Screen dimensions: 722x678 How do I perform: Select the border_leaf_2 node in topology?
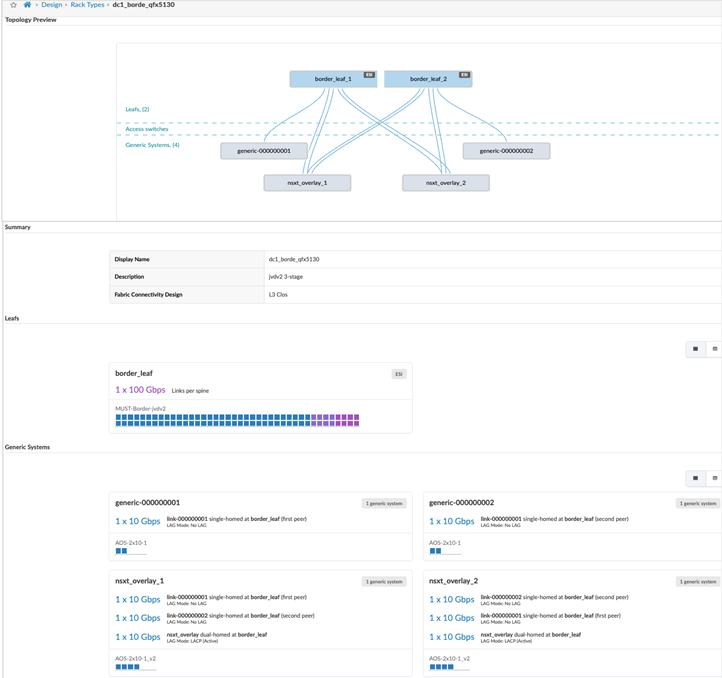point(423,79)
